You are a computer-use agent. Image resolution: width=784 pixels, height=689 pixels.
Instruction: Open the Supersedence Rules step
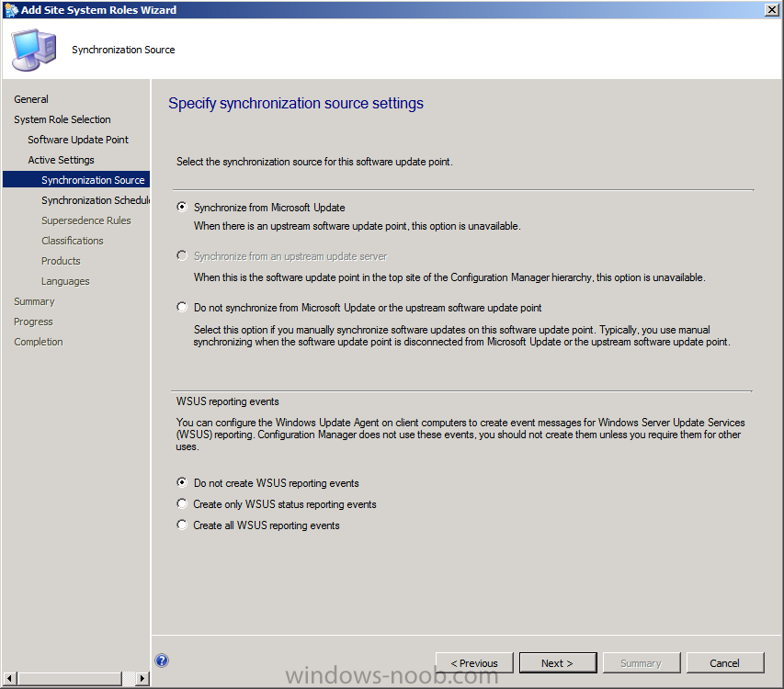click(x=86, y=220)
